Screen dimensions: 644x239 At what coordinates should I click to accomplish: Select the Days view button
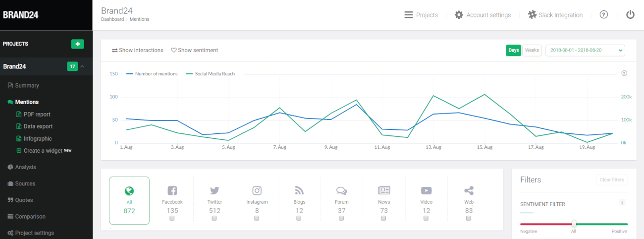coord(514,50)
